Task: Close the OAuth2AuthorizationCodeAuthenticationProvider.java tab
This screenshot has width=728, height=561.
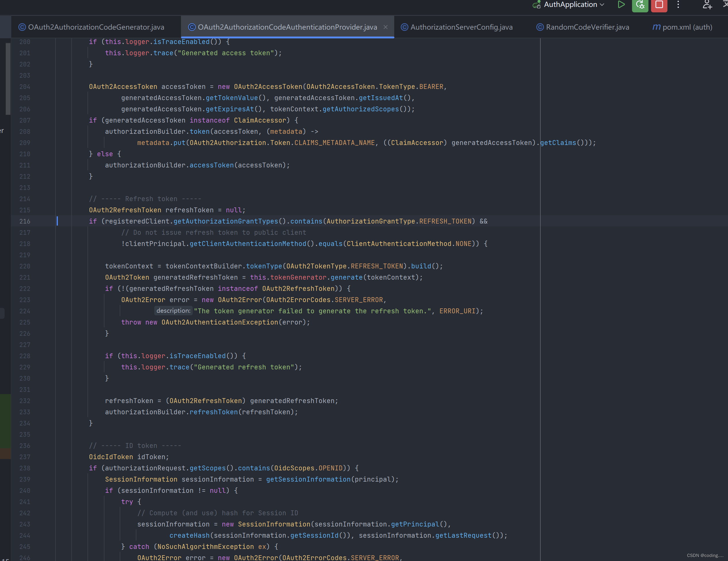Action: (x=386, y=27)
